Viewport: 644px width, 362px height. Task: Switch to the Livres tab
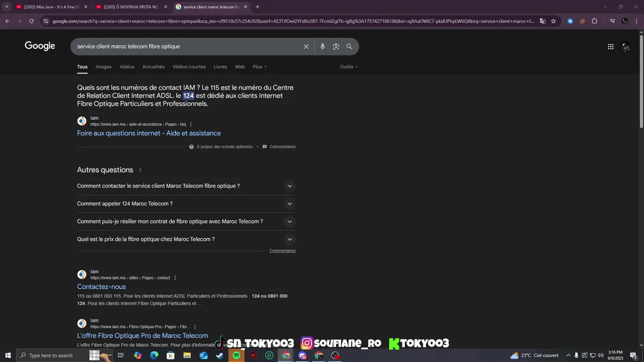220,67
